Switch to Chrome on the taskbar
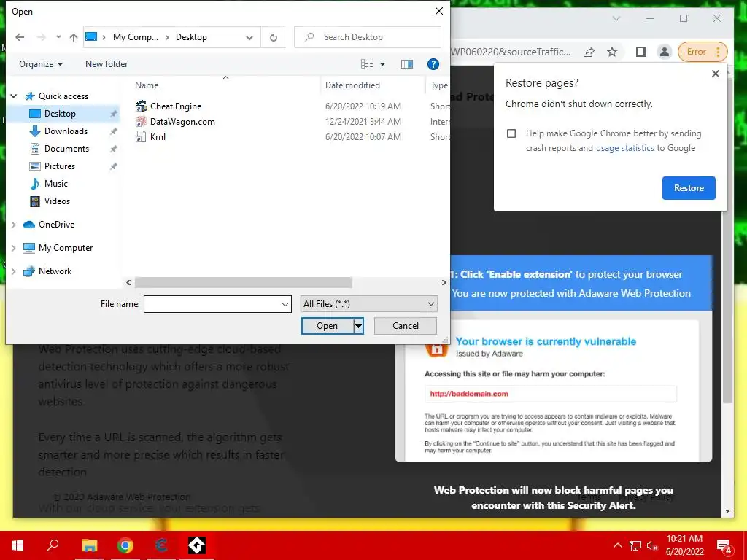The width and height of the screenshot is (747, 560). click(125, 545)
